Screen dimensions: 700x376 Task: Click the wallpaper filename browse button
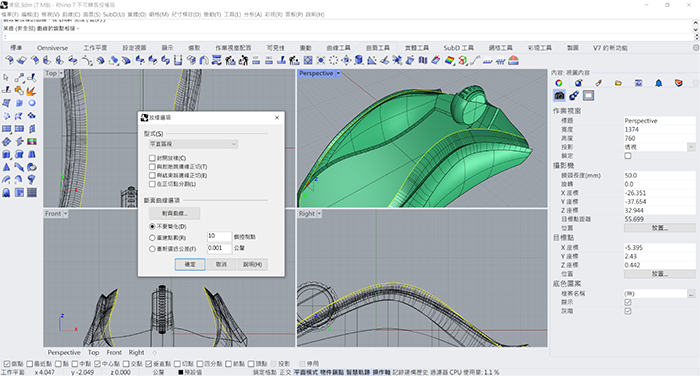click(691, 293)
